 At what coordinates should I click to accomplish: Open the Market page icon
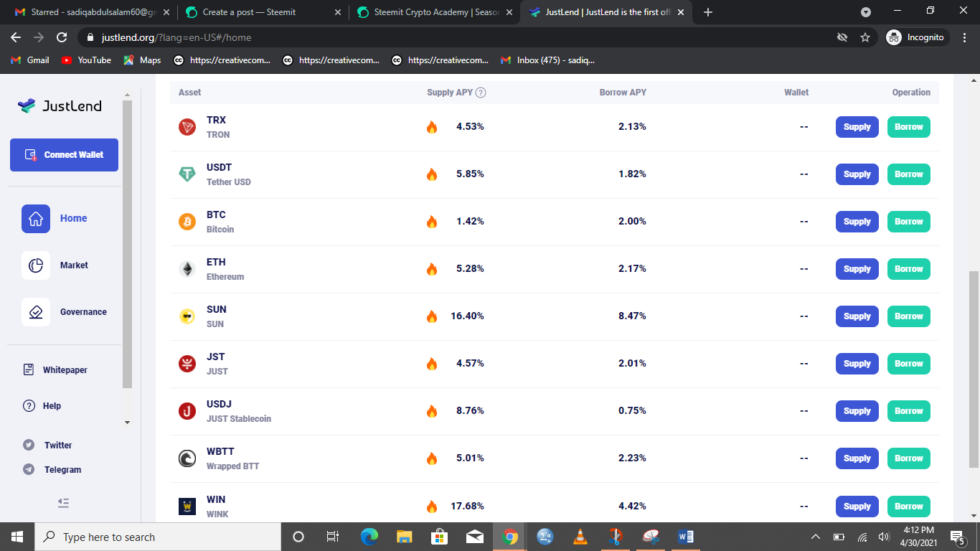(36, 265)
